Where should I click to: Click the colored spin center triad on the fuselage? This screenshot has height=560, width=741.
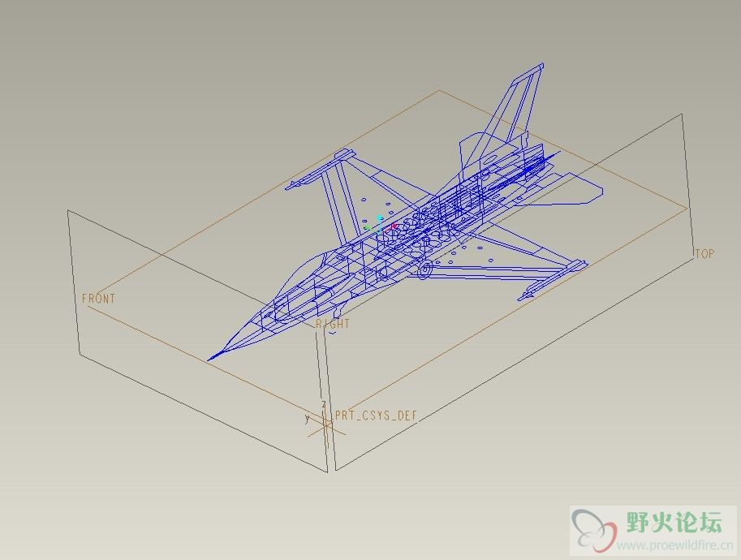[x=381, y=225]
